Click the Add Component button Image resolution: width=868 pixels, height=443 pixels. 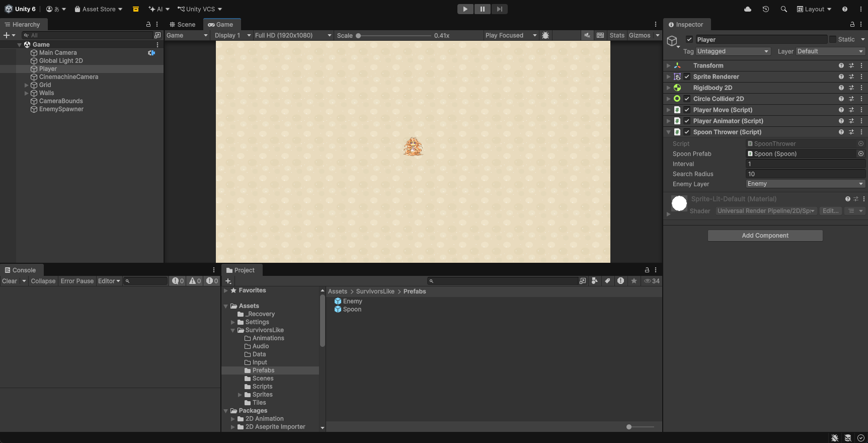pos(765,236)
